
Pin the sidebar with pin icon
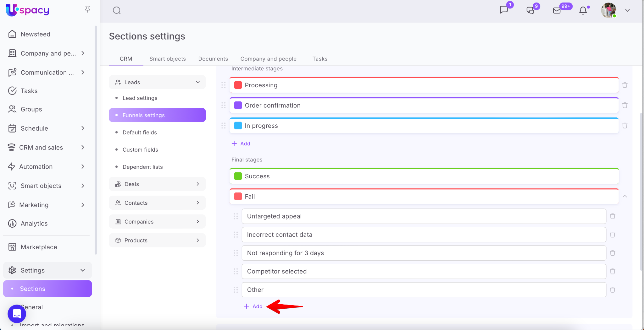click(x=87, y=9)
